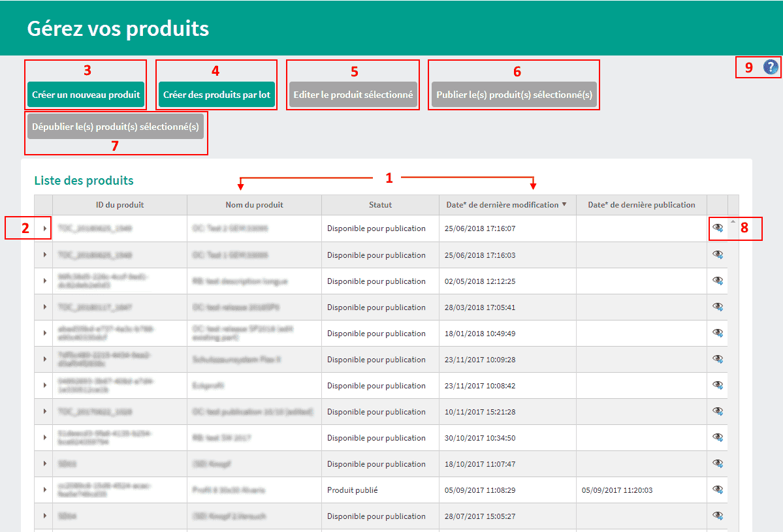This screenshot has height=532, width=783.
Task: Click Dépublier le(s) produit(s) sélectionné(s) button
Action: 116,127
